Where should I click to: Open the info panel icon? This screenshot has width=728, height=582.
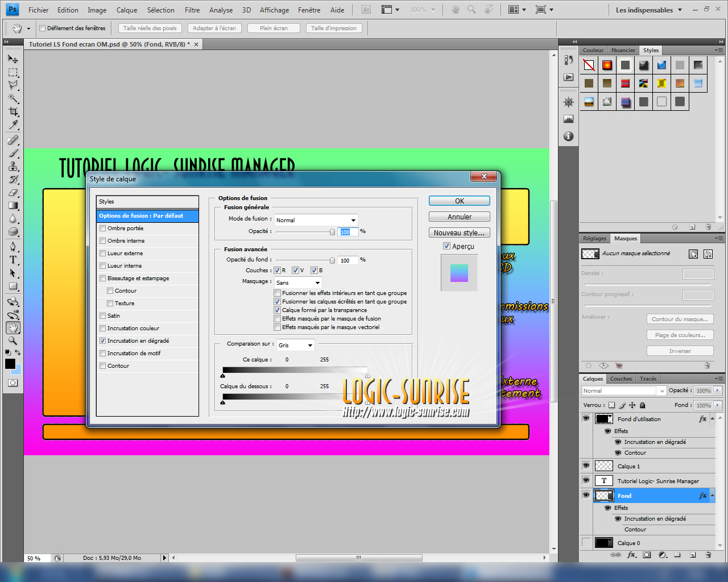(568, 136)
